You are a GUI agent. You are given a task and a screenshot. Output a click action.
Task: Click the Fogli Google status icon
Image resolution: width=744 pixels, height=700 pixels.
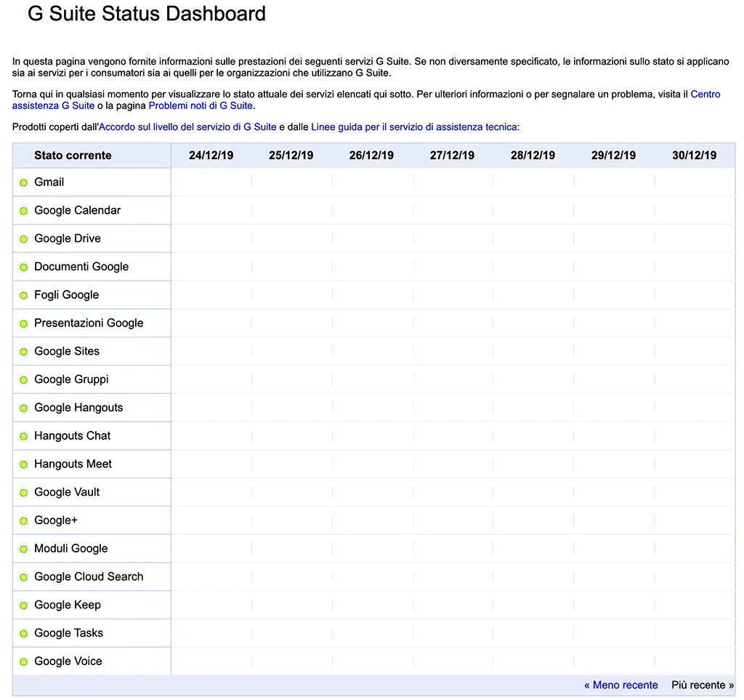pos(23,295)
